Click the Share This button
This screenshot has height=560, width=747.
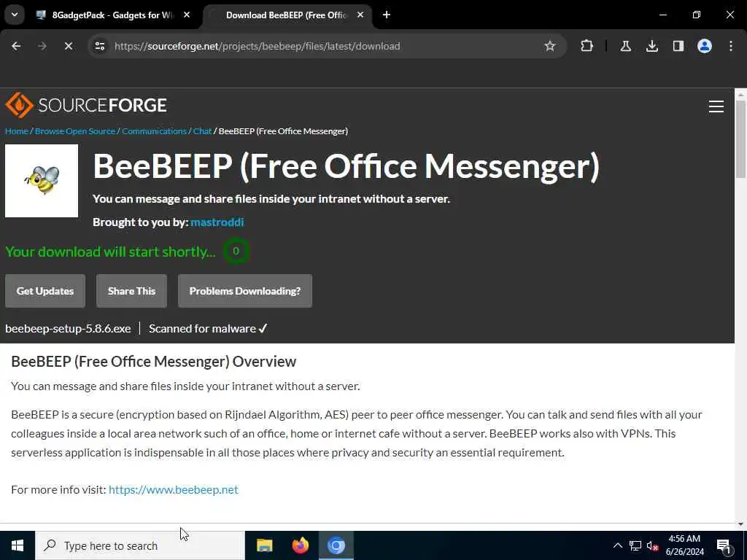tap(131, 291)
